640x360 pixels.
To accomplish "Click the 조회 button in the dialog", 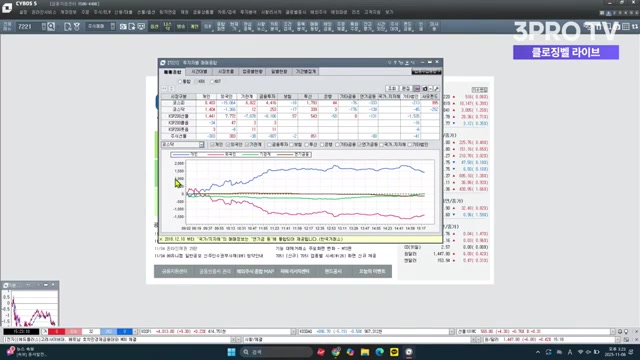I will click(392, 89).
